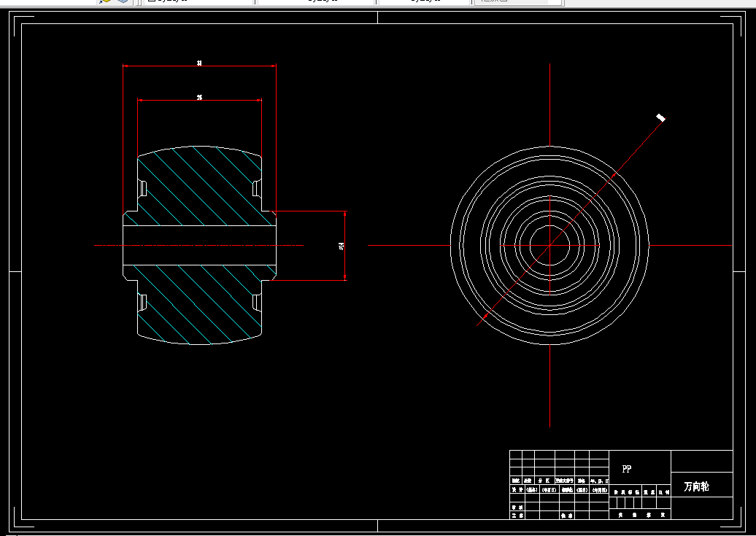Select the "PP" material text in title block
The width and height of the screenshot is (756, 536).
point(627,468)
